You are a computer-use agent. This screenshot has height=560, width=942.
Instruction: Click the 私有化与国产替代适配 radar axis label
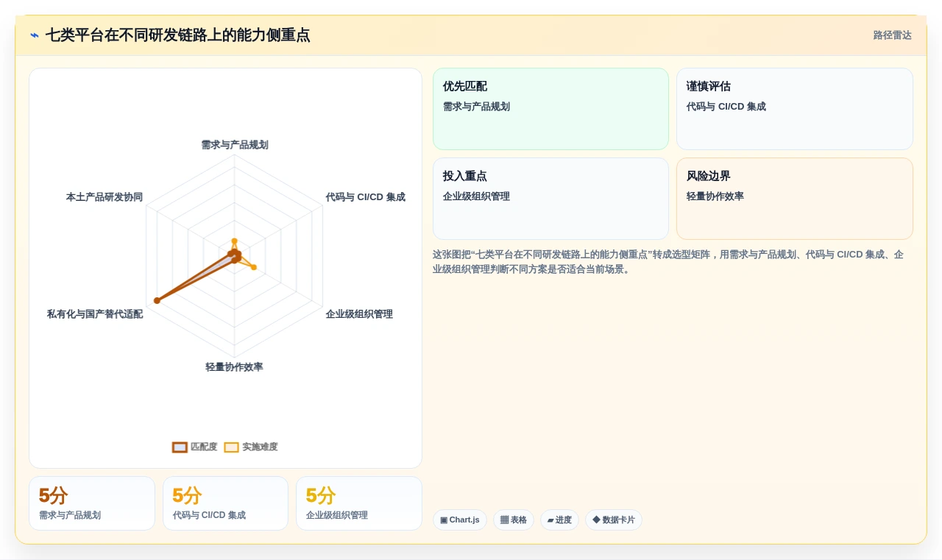[x=95, y=314]
